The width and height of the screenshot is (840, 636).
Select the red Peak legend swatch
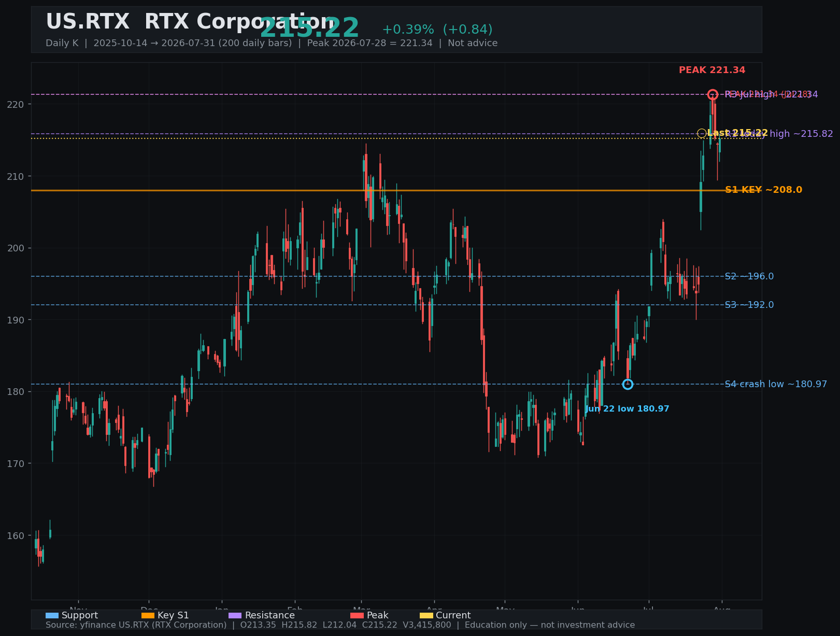(357, 616)
